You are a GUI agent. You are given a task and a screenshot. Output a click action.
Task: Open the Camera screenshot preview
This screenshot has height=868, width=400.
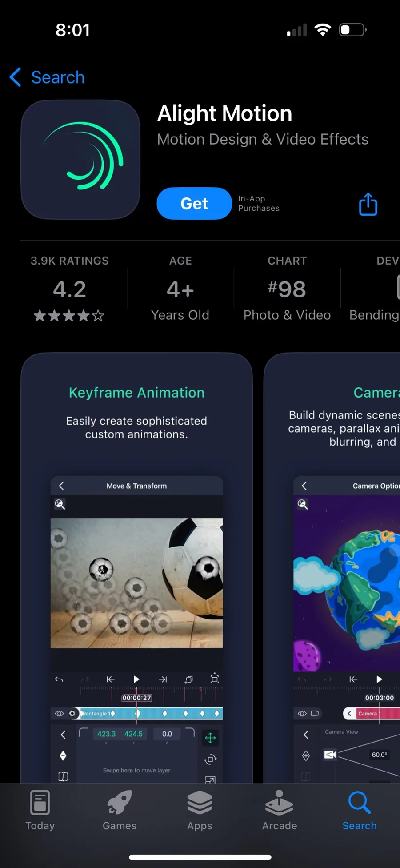click(x=332, y=568)
